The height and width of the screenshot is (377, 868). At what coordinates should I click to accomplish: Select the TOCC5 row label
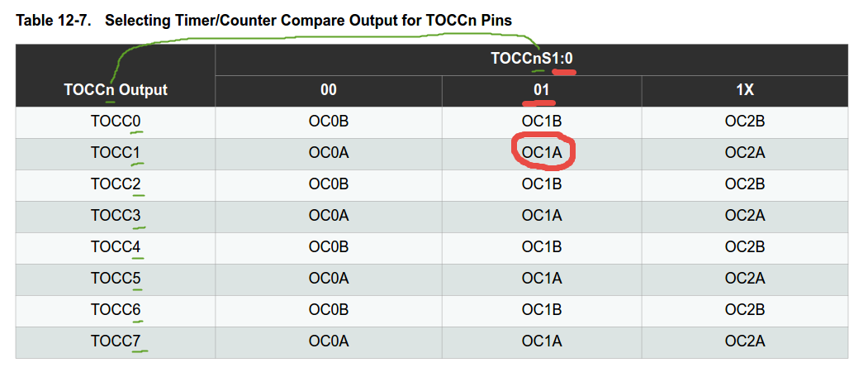tap(116, 278)
